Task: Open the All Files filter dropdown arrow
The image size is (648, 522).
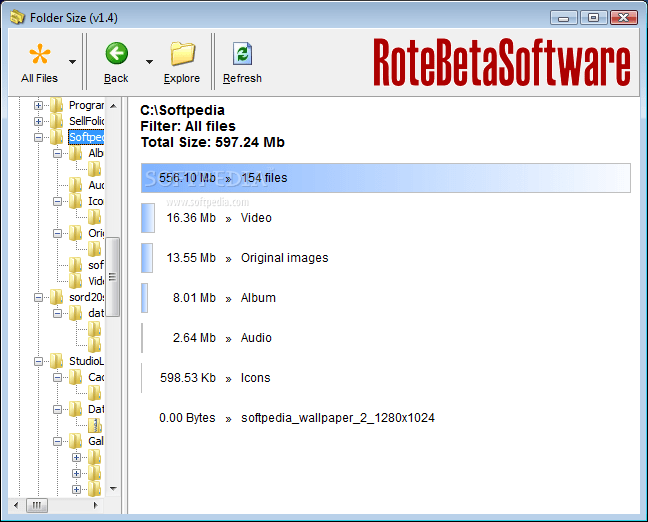Action: click(x=72, y=62)
